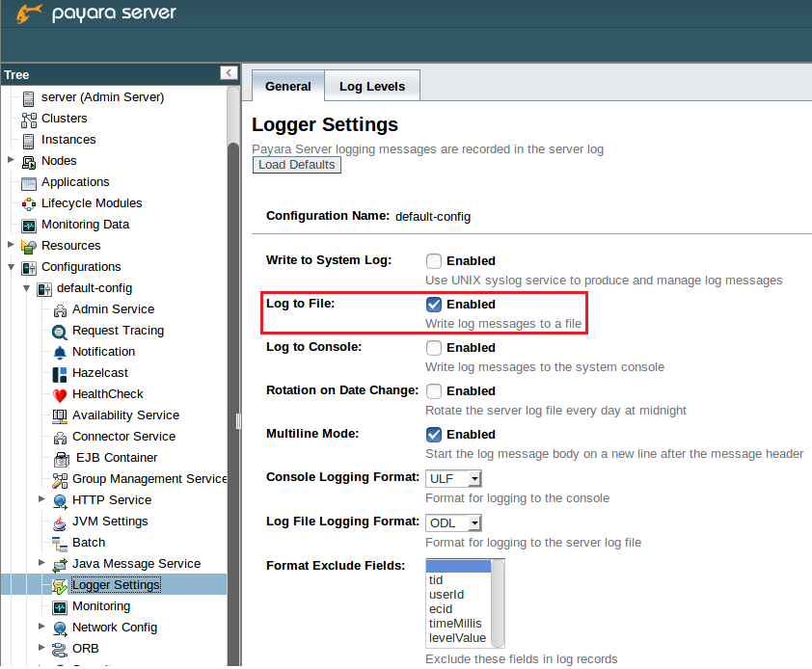
Task: Click the Resources folder icon
Action: (x=29, y=247)
